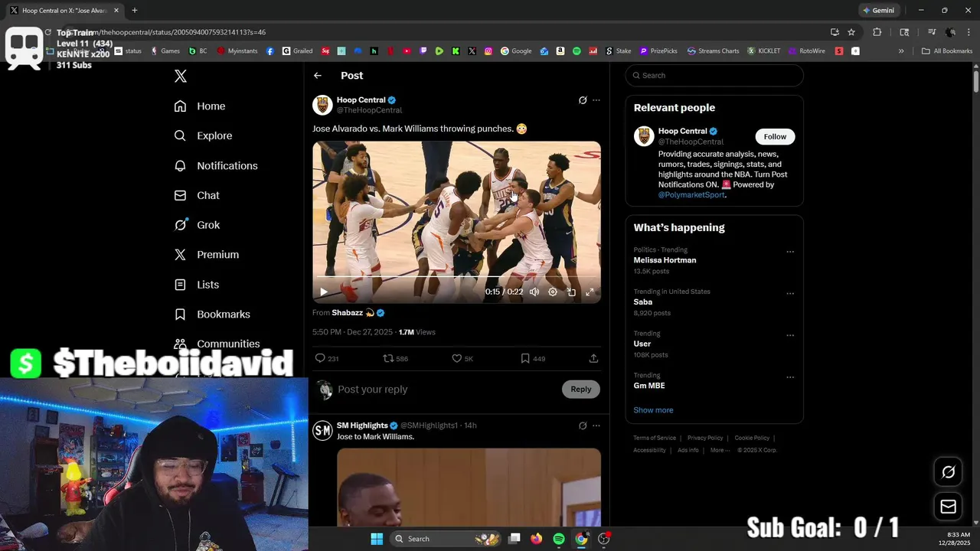Screen dimensions: 980x551
Task: Open video settings gear
Action: (553, 292)
